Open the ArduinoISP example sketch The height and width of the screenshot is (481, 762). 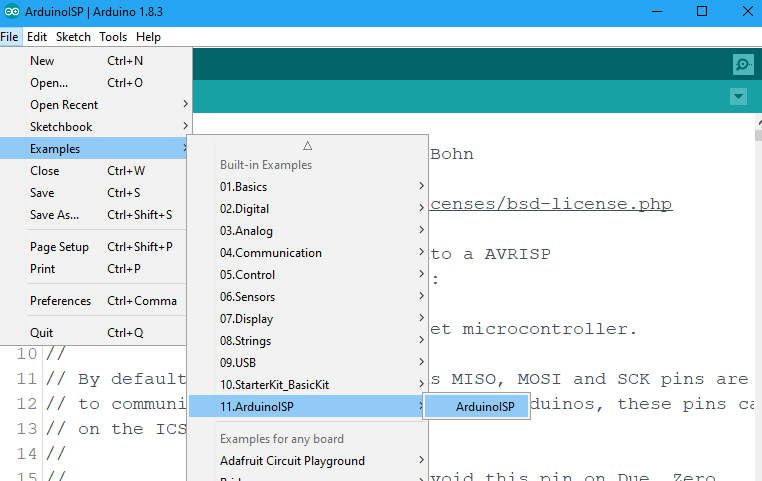[476, 407]
